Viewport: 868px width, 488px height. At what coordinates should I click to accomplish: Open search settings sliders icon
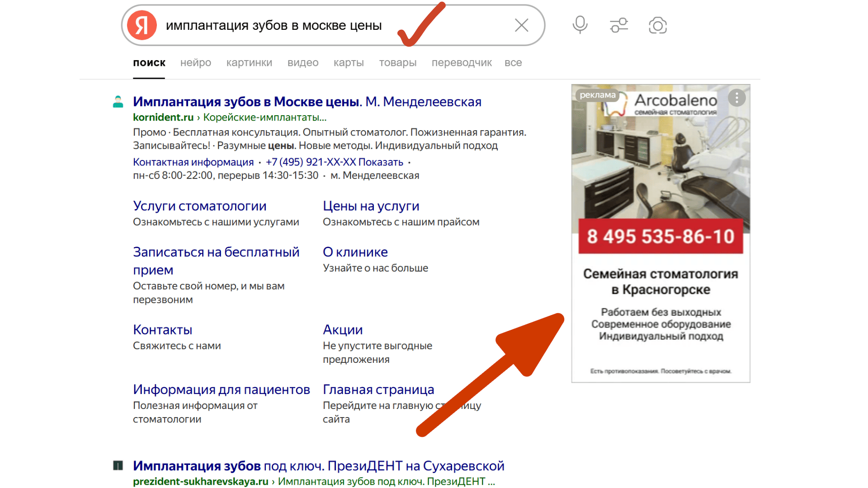pos(619,25)
